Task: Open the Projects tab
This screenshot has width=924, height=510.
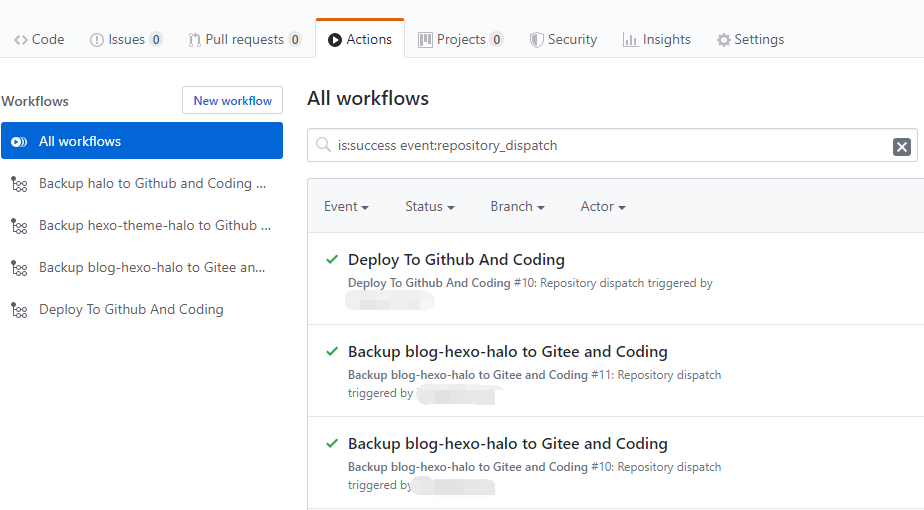Action: 461,40
